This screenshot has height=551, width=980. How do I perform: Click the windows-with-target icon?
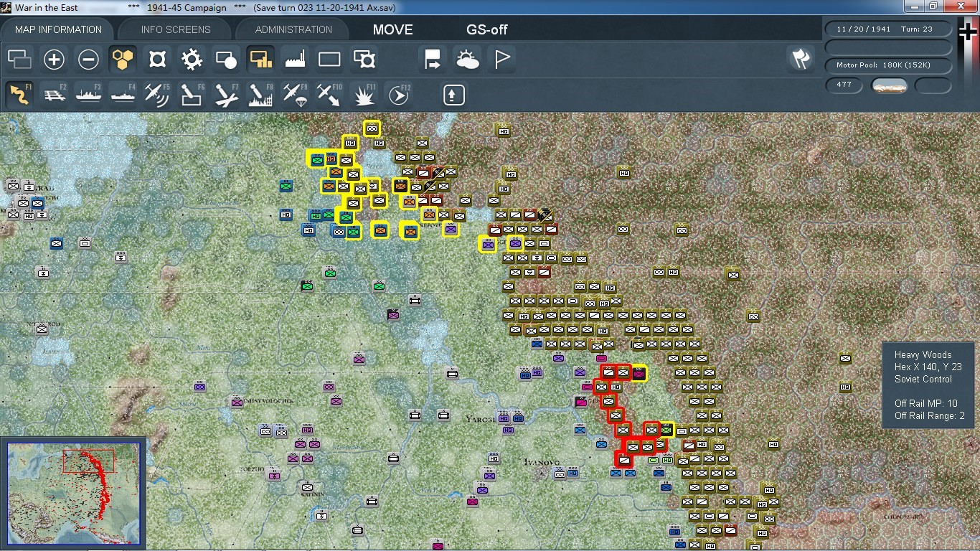pos(364,60)
